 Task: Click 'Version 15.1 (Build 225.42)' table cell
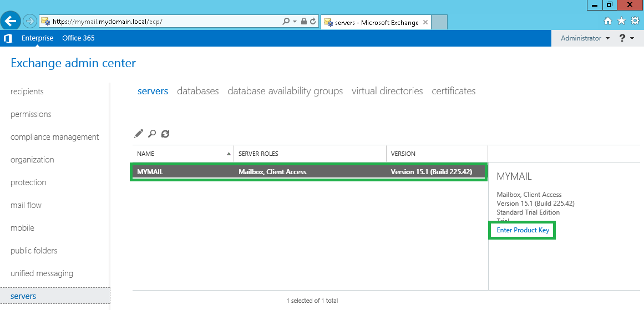pos(431,172)
